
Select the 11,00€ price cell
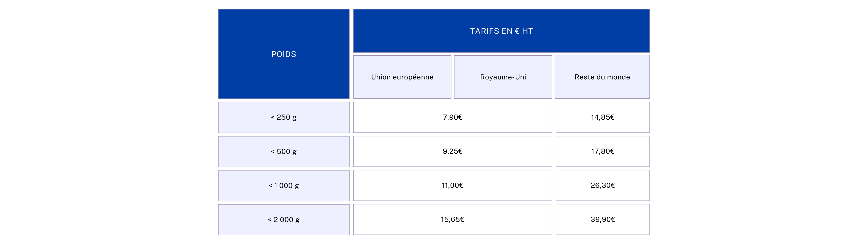click(x=453, y=185)
